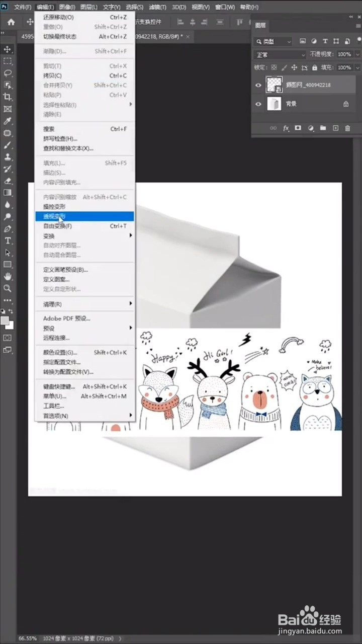The height and width of the screenshot is (644, 362).
Task: Toggle shape layer filter icon
Action: 336,41
